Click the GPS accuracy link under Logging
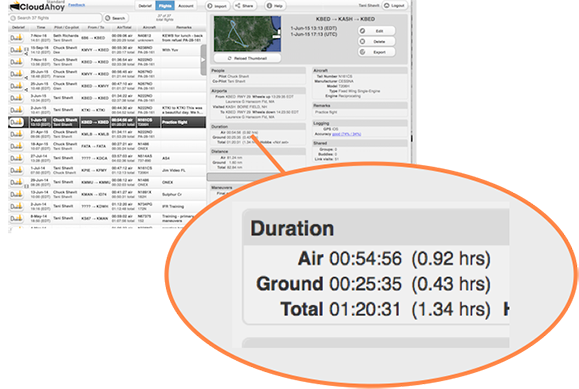Screen dimensions: 579x389 pyautogui.click(x=346, y=134)
